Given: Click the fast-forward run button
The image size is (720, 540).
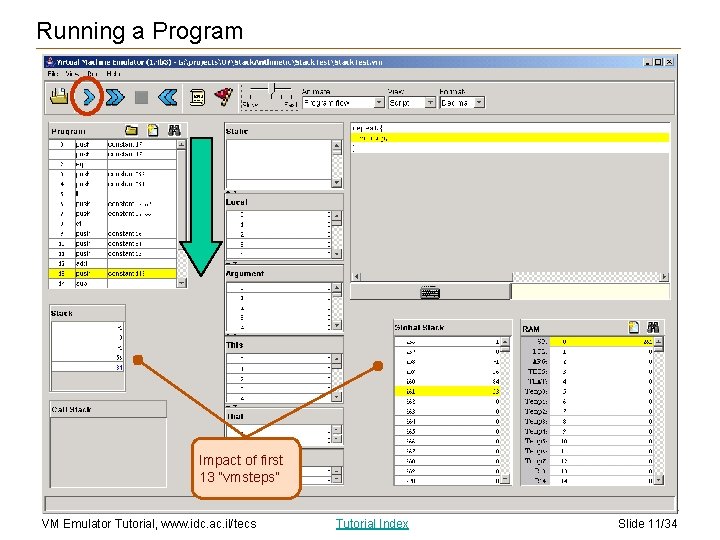Looking at the screenshot, I should (115, 97).
